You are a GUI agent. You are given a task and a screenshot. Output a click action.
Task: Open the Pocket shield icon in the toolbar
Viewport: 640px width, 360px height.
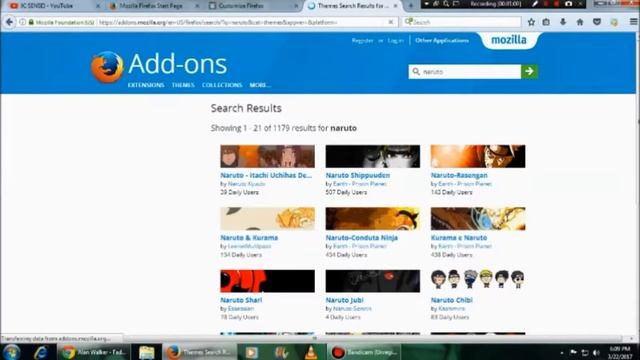point(597,22)
